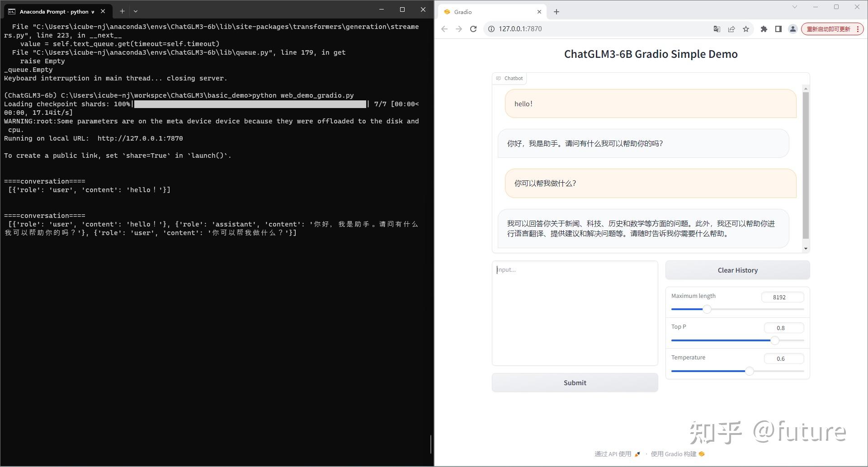Click the Chatbot speech bubble icon

(x=498, y=78)
